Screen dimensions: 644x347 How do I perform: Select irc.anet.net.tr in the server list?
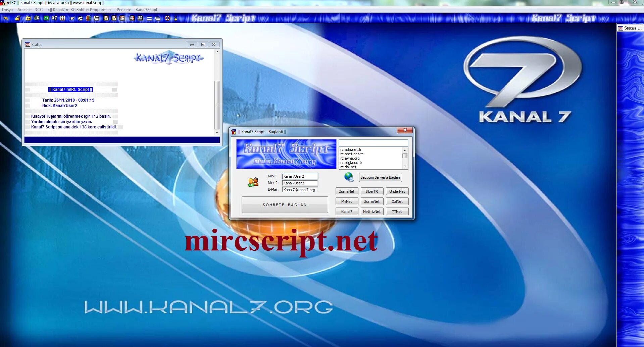coord(370,154)
